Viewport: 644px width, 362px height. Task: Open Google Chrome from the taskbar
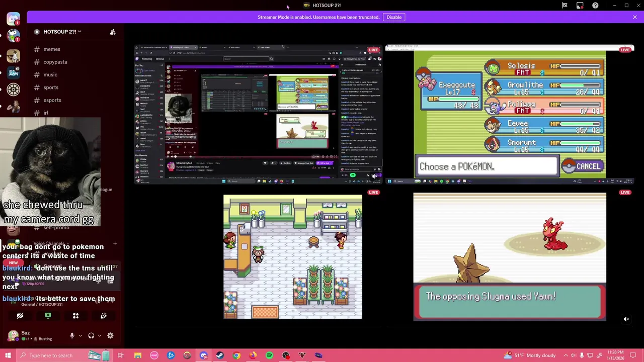pos(236,355)
